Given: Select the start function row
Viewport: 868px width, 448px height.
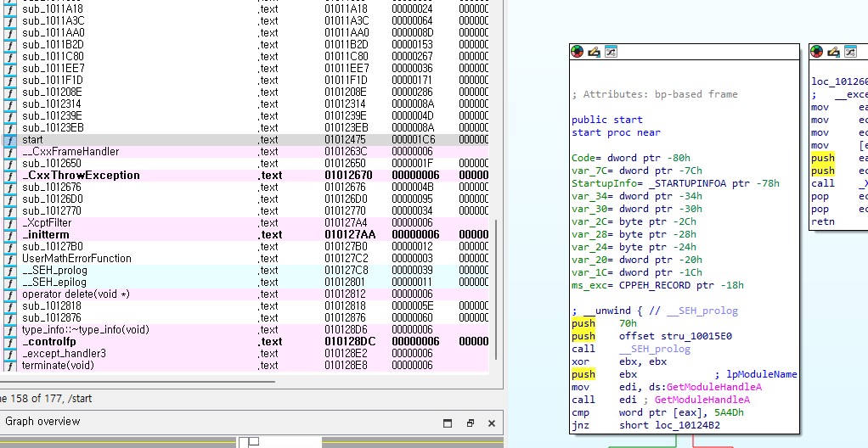Looking at the screenshot, I should coord(245,140).
